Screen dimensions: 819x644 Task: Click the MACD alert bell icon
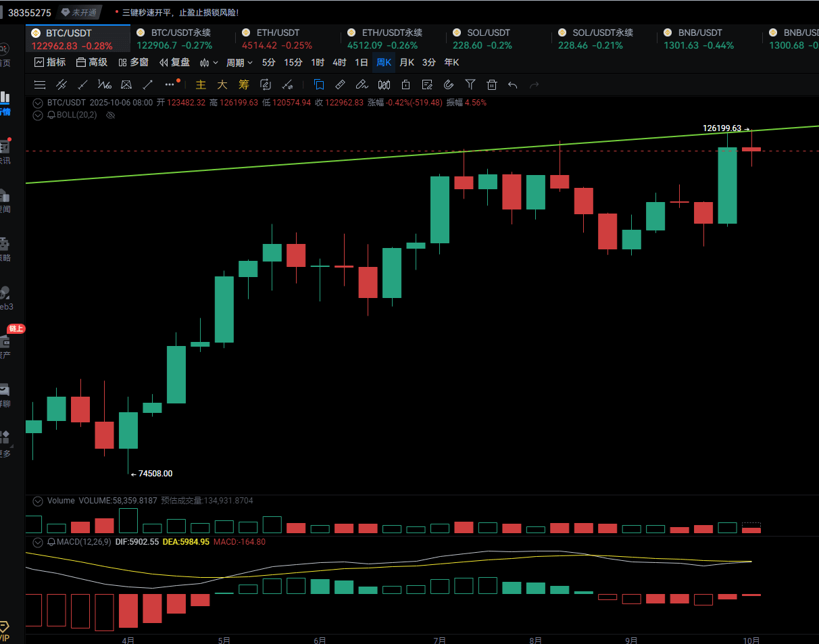[51, 542]
